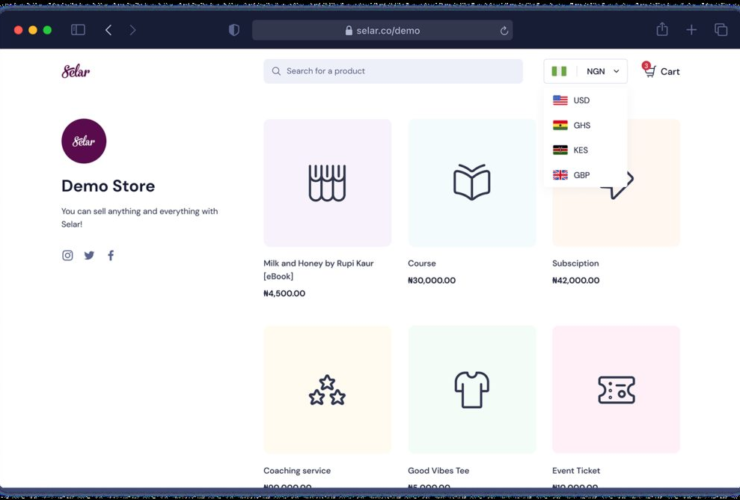Screen dimensions: 740x500
Task: Choose GBP currency option
Action: pyautogui.click(x=581, y=175)
